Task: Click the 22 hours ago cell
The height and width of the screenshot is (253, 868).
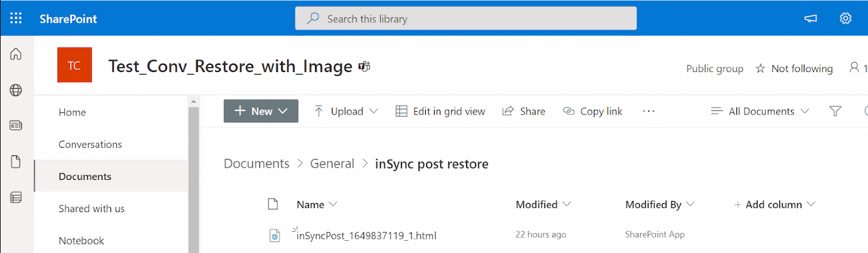Action: coord(541,235)
